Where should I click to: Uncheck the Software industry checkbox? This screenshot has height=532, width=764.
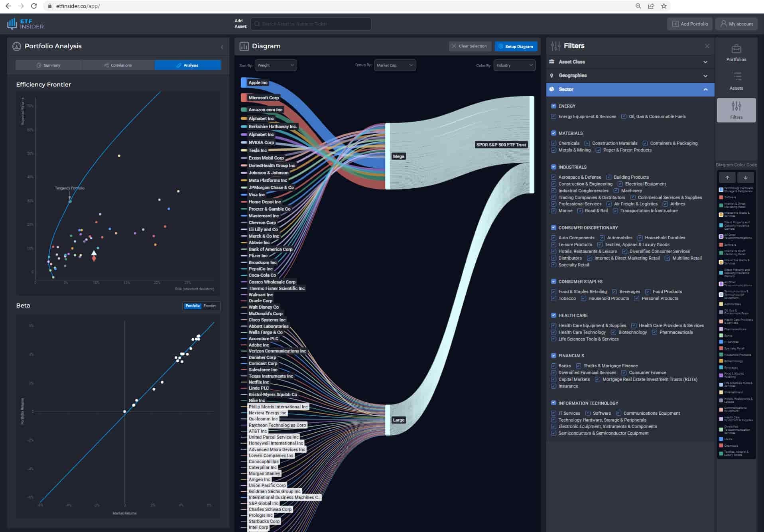pos(588,413)
